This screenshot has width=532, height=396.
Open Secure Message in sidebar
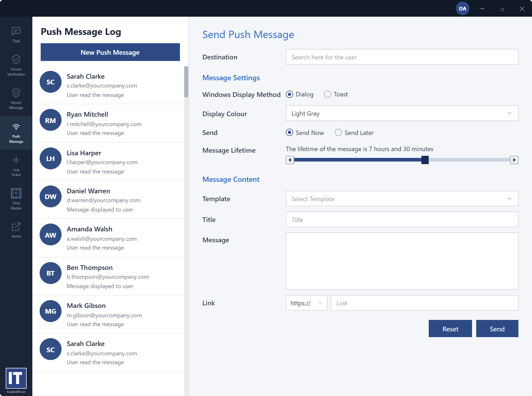16,99
